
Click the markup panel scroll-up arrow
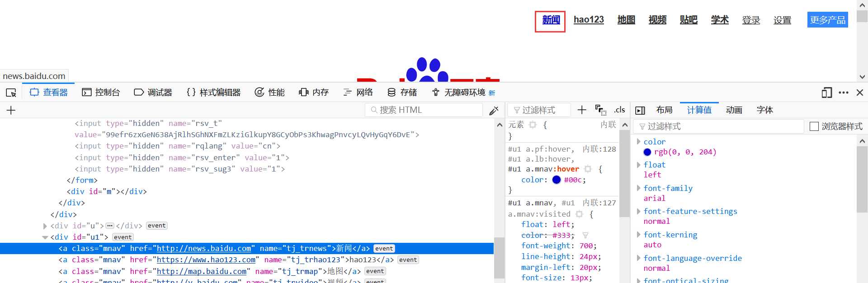pyautogui.click(x=499, y=125)
